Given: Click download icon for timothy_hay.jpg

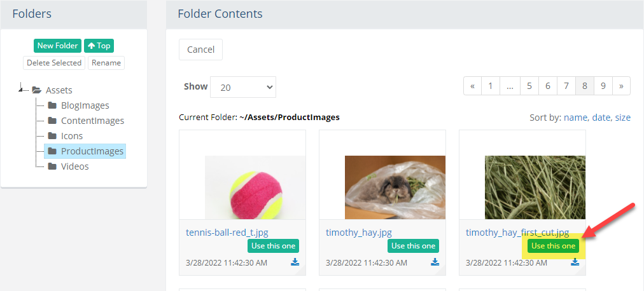Looking at the screenshot, I should (x=435, y=262).
